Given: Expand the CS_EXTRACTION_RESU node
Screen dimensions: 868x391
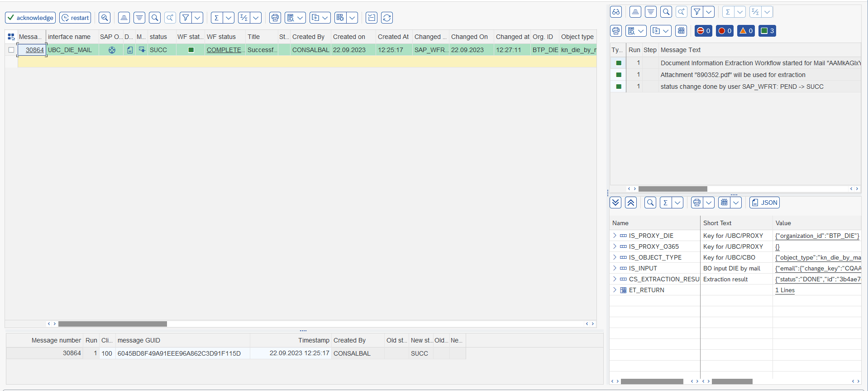Looking at the screenshot, I should [615, 279].
